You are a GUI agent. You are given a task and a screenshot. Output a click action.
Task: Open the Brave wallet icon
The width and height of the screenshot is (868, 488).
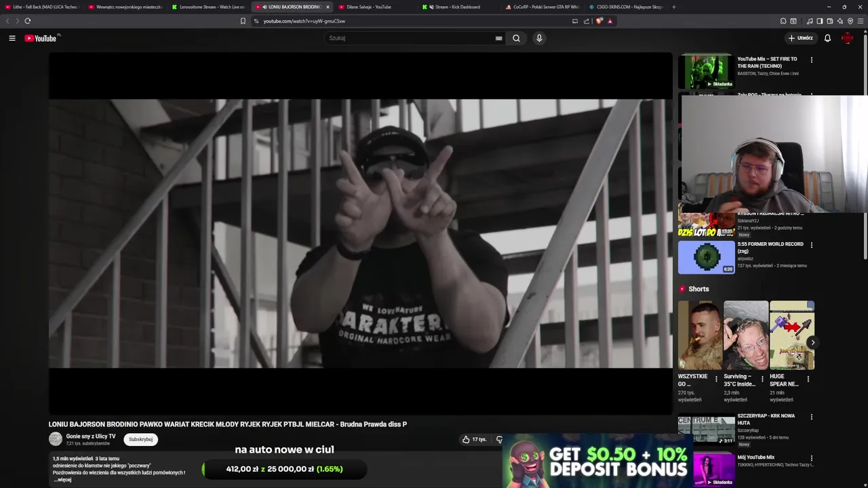click(x=829, y=21)
